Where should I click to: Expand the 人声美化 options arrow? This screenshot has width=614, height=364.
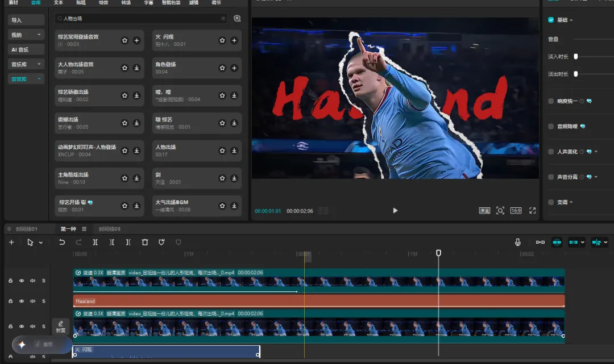pos(596,152)
